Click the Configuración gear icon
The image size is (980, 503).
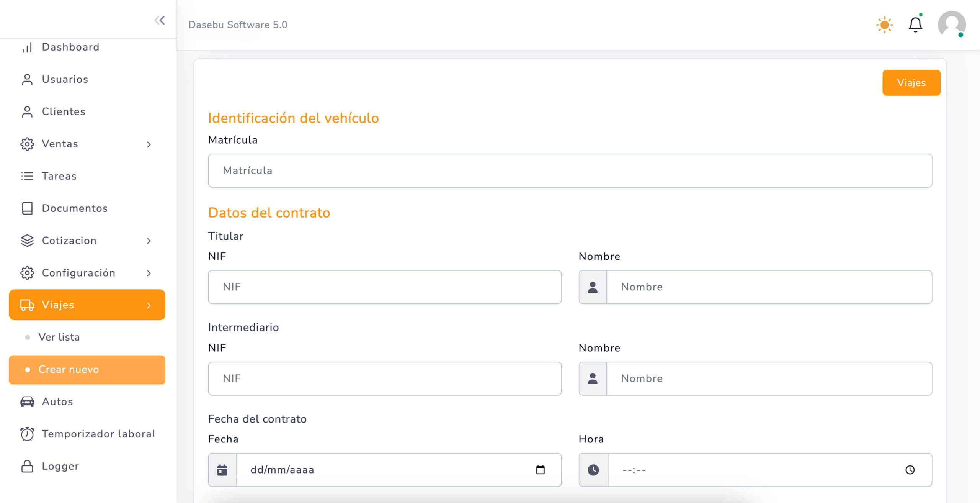point(27,273)
